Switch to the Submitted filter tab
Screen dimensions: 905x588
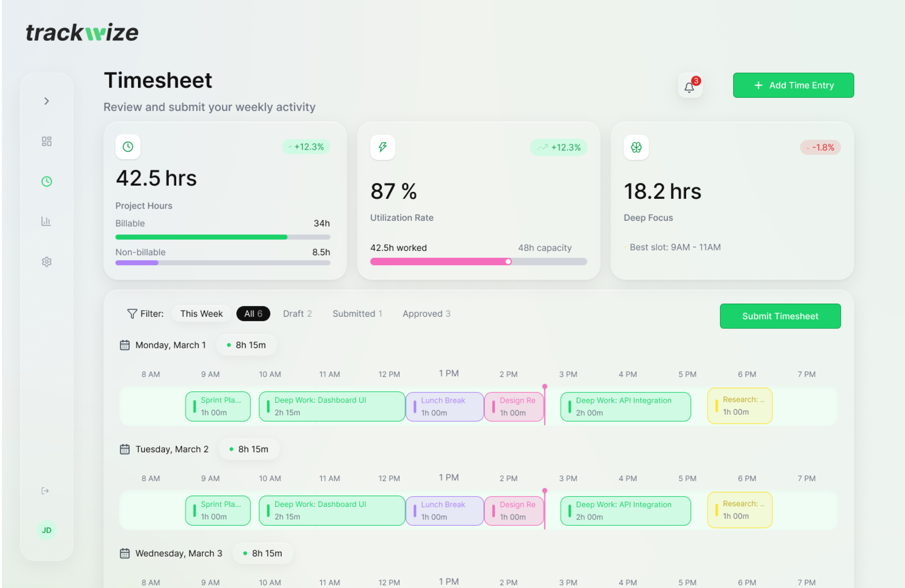[357, 313]
